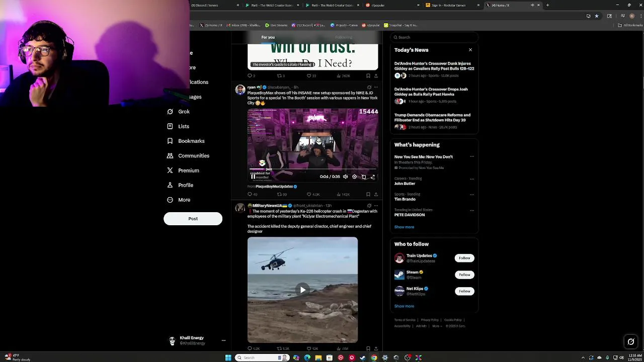
Task: Share the estate planning post
Action: [x=376, y=76]
